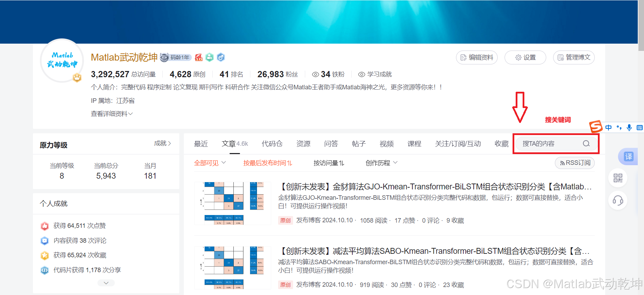Expand 查看详细资料 details
Viewport: 644px width, 295px height.
click(x=112, y=114)
